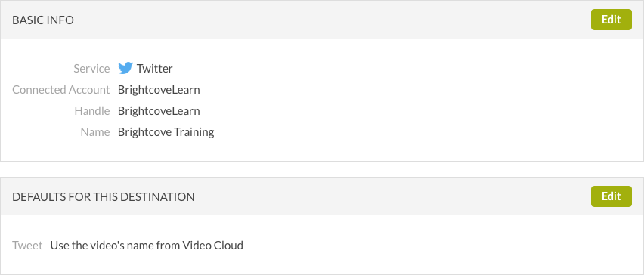Click the Connected Account field label
This screenshot has width=644, height=275.
point(61,90)
